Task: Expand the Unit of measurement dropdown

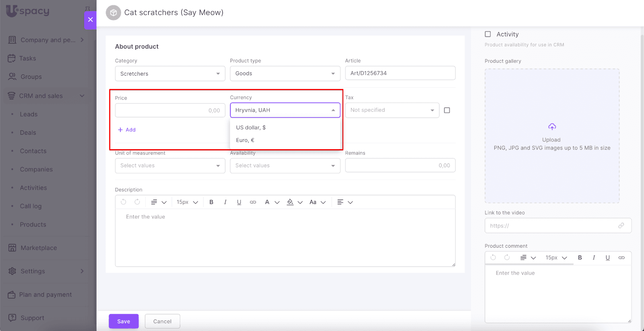Action: 170,166
